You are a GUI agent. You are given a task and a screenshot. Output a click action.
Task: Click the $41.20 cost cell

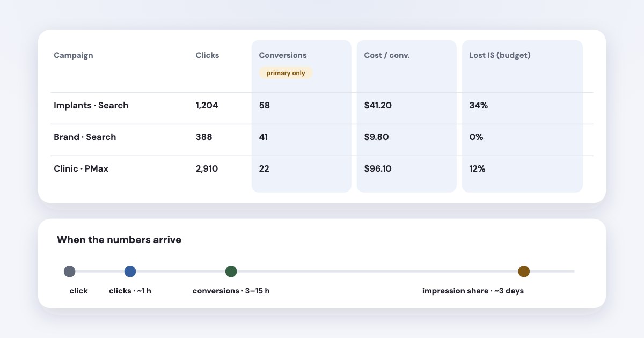click(x=378, y=105)
